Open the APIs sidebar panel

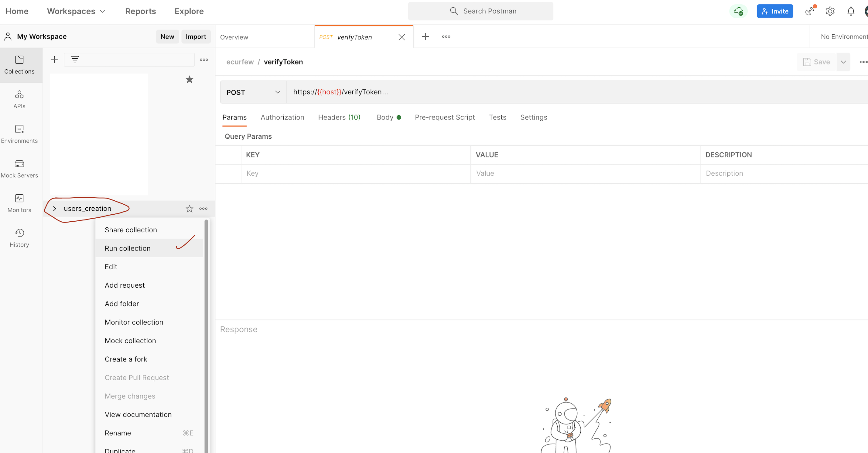click(19, 99)
